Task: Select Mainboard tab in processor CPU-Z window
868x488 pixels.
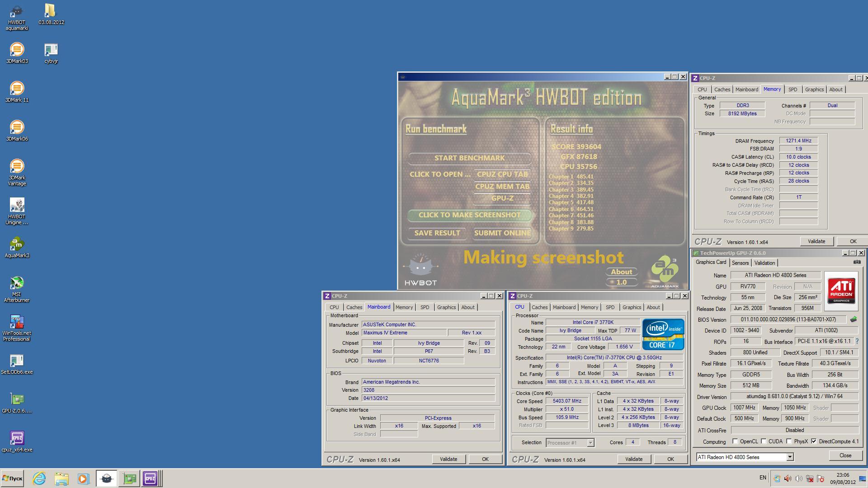Action: pos(564,307)
